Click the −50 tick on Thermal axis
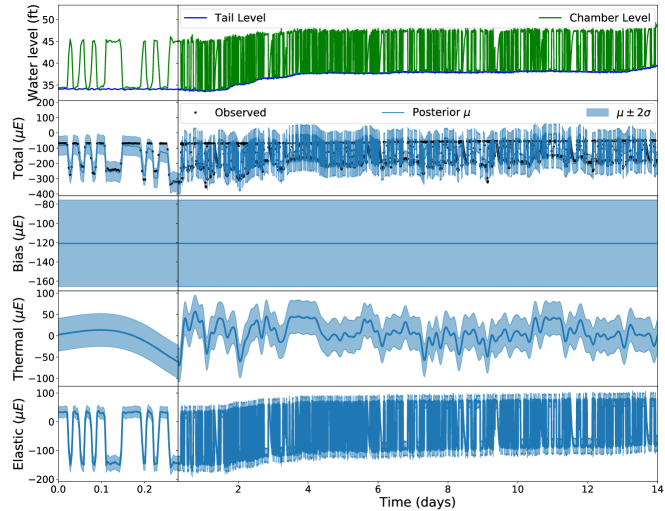665x511 pixels. pyautogui.click(x=45, y=357)
